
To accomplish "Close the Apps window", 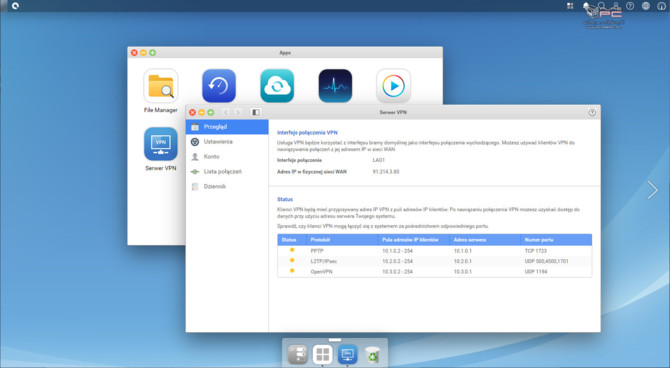I will (134, 53).
